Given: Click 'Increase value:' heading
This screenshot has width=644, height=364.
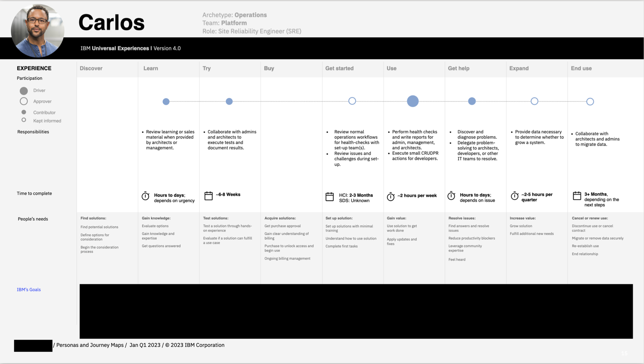Looking at the screenshot, I should click(x=523, y=218).
